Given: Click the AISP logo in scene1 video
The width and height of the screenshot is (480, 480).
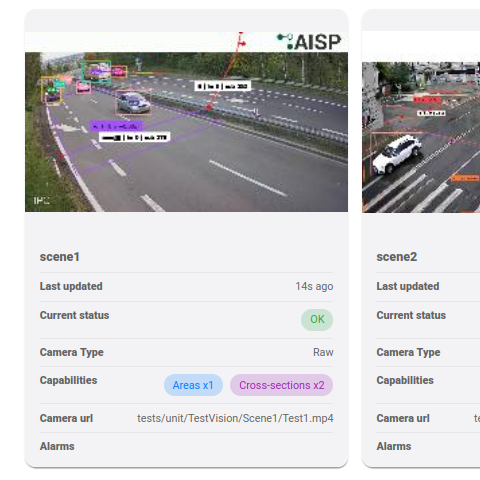Looking at the screenshot, I should coord(309,42).
